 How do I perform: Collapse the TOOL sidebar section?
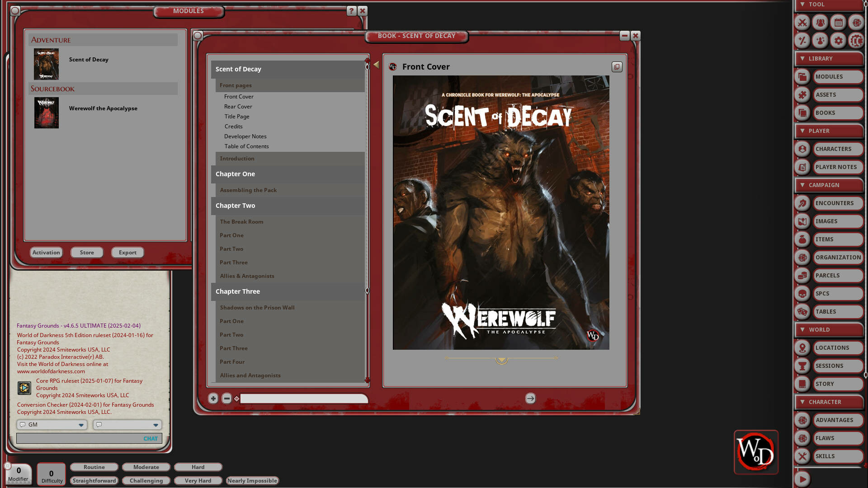803,4
